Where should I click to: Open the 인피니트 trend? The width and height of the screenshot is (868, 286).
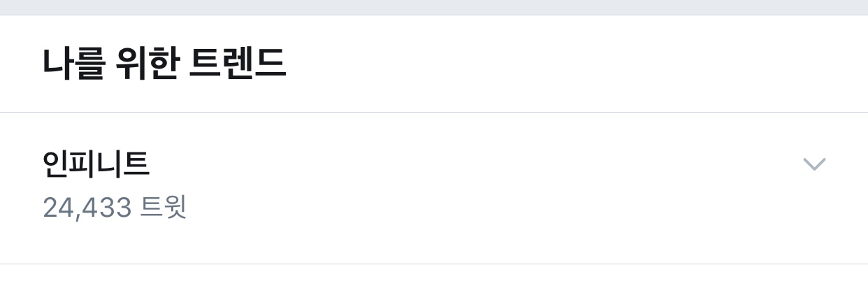point(96,165)
